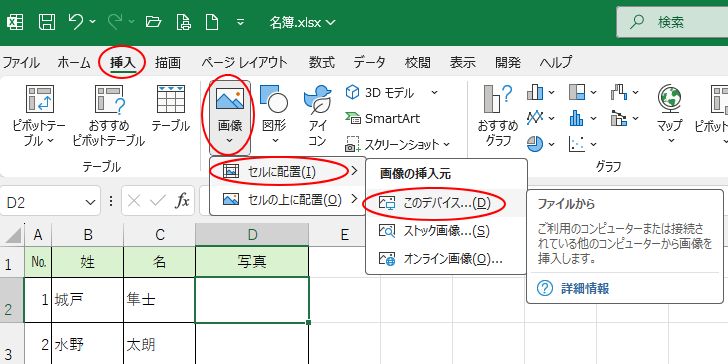Click the Open folder icon
This screenshot has width=728, height=364.
[153, 22]
